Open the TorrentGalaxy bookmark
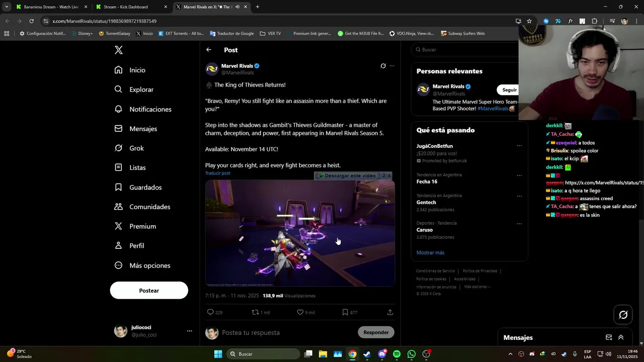Image resolution: width=644 pixels, height=362 pixels. 114,34
